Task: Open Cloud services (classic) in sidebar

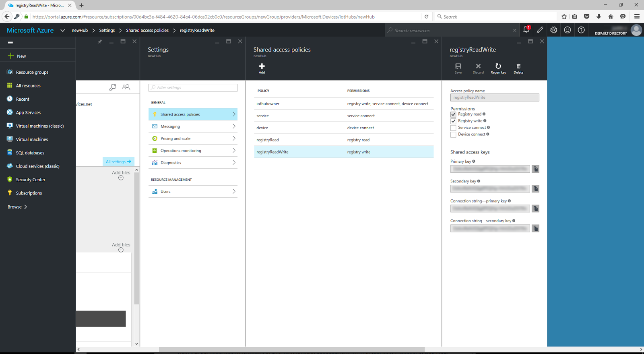Action: pyautogui.click(x=38, y=166)
